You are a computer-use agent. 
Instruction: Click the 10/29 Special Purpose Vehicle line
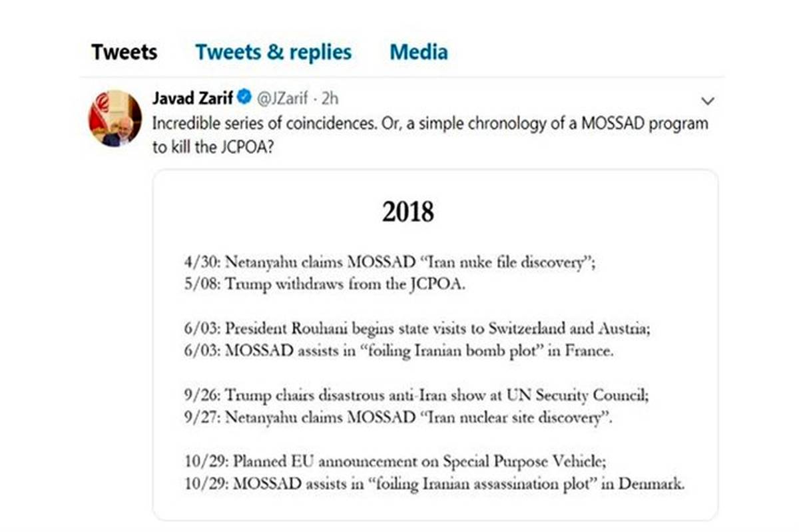pos(395,462)
